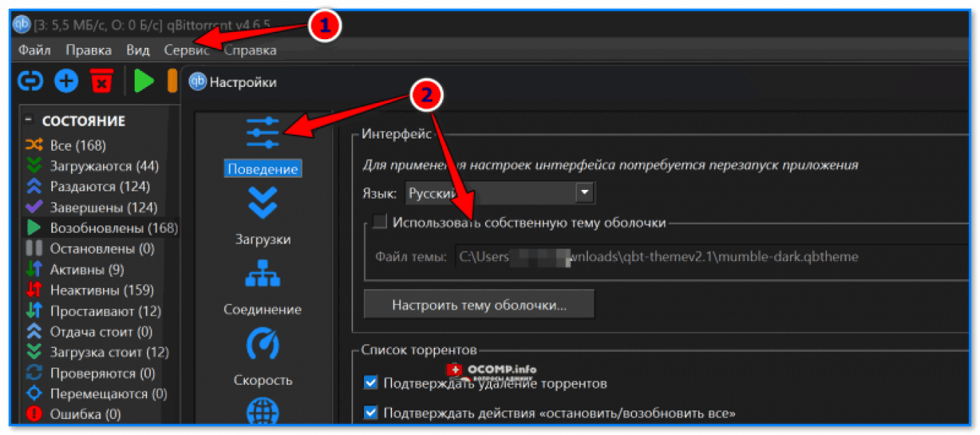
Task: Click the orange pause torrents icon
Action: tap(173, 80)
